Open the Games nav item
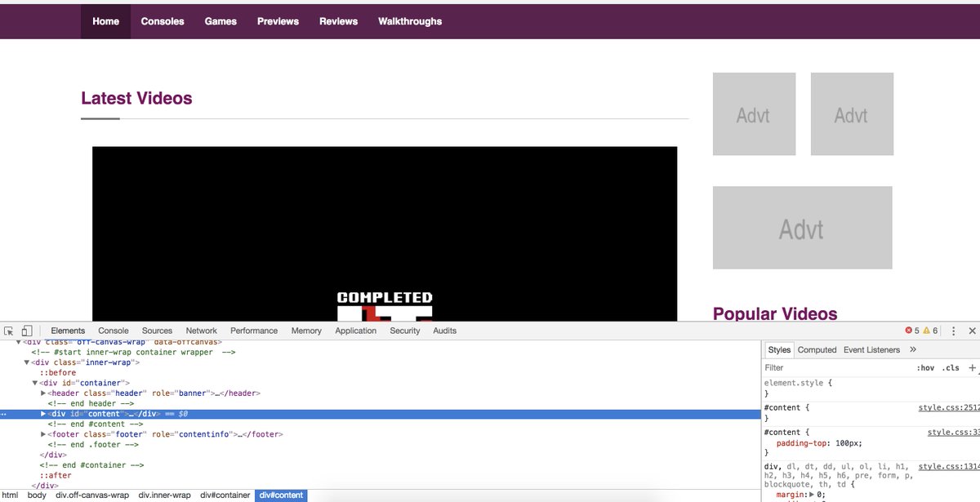Image resolution: width=980 pixels, height=502 pixels. [220, 21]
